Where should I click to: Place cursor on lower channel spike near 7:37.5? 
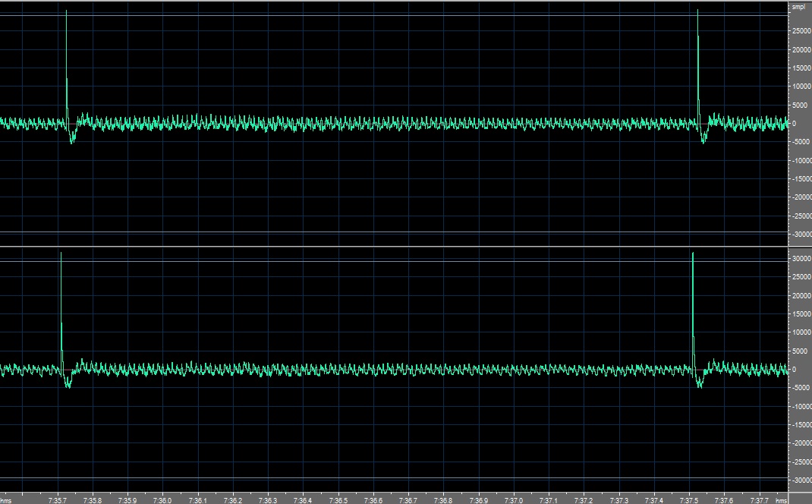[693, 310]
